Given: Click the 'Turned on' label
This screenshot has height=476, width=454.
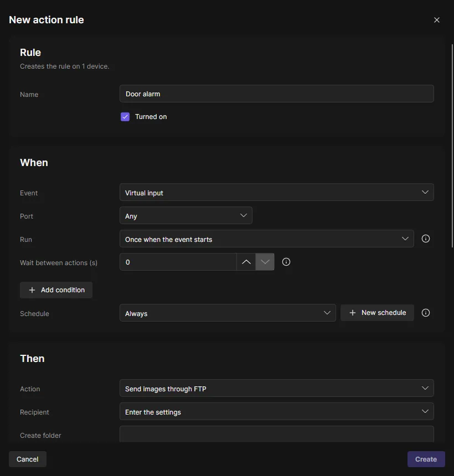Looking at the screenshot, I should (x=151, y=117).
